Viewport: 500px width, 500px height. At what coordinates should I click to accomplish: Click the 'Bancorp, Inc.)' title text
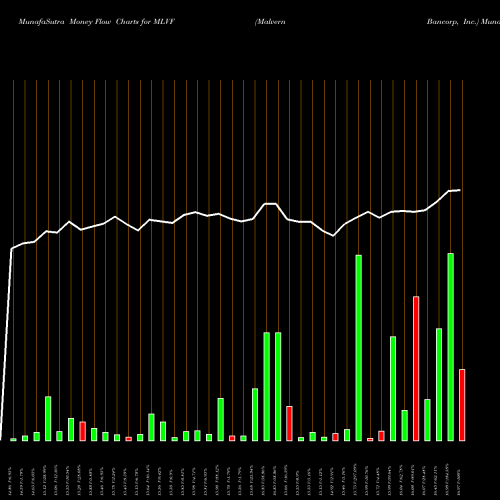pos(453,22)
